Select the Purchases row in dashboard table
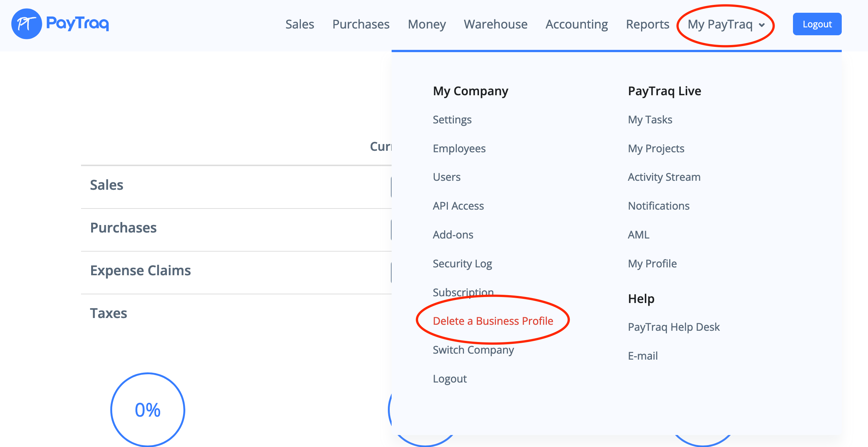 click(x=236, y=229)
